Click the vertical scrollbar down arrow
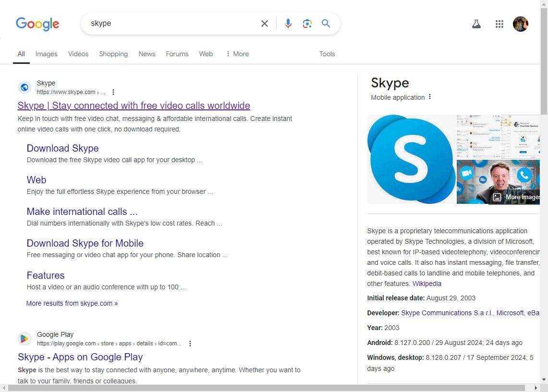Screen dimensions: 548x392 click(x=544, y=380)
